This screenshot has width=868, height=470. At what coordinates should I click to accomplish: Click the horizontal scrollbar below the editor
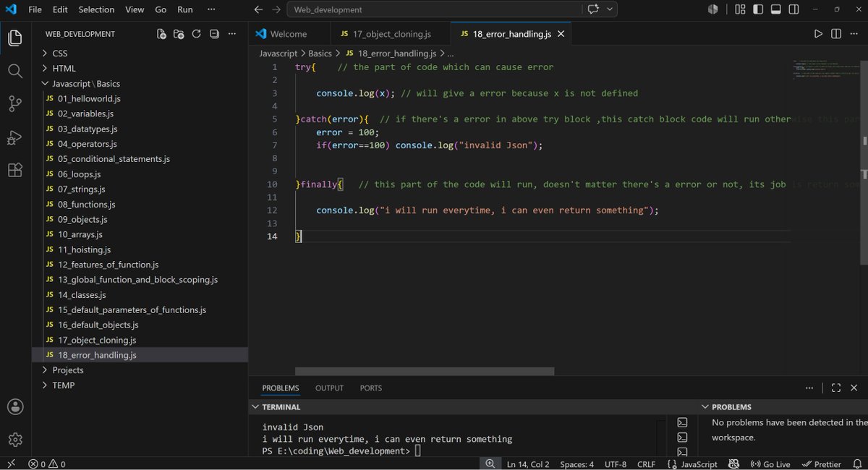(425, 371)
